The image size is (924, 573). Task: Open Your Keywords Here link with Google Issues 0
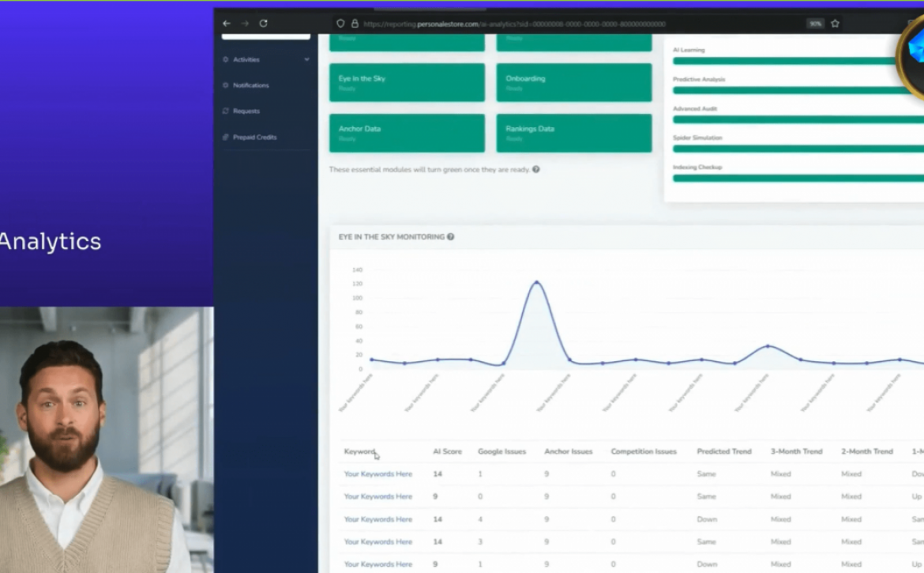[377, 497]
